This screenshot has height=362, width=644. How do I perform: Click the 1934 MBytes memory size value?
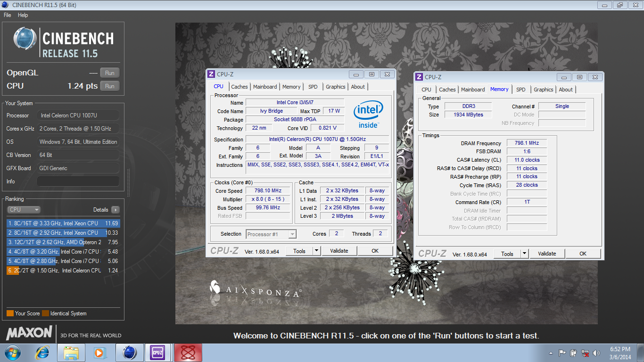click(468, 115)
